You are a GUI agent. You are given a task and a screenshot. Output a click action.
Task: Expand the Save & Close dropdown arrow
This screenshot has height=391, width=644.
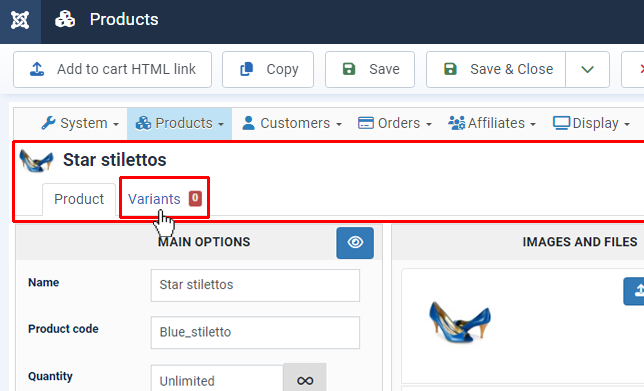coord(587,69)
